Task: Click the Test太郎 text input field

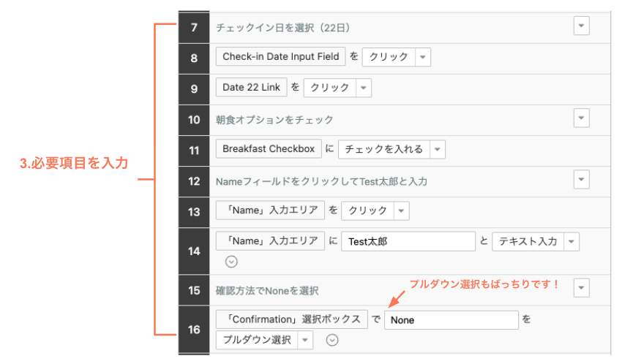Action: (x=408, y=242)
